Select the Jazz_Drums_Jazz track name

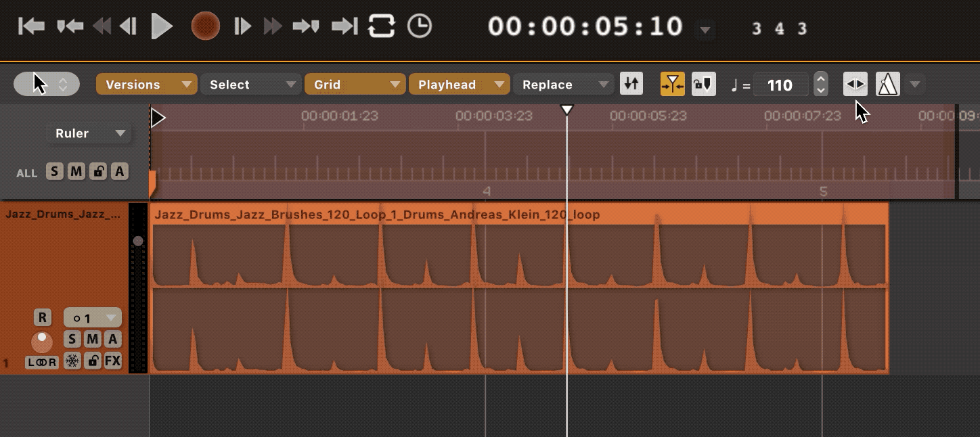coord(64,214)
